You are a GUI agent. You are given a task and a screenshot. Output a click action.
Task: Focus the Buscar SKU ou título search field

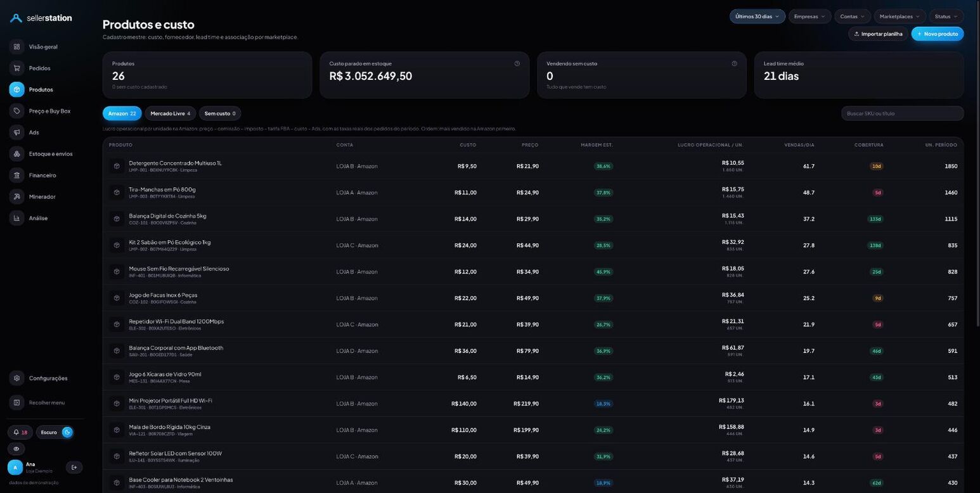(x=902, y=113)
